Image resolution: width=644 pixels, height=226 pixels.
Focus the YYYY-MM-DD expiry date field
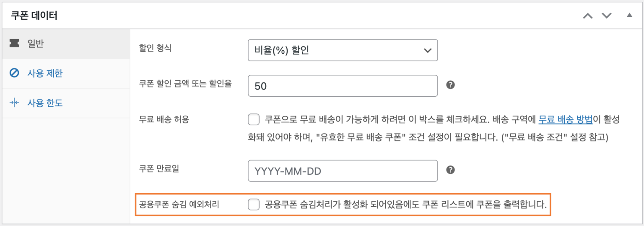tap(343, 171)
